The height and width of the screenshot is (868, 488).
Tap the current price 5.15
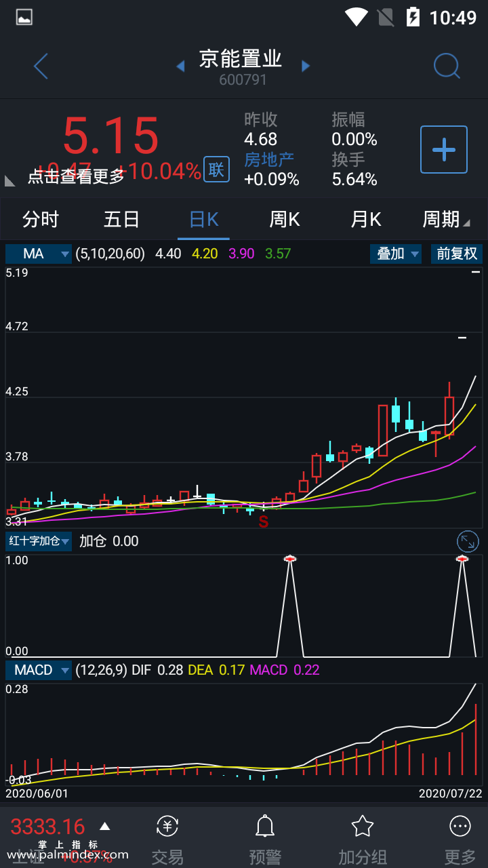coord(110,136)
